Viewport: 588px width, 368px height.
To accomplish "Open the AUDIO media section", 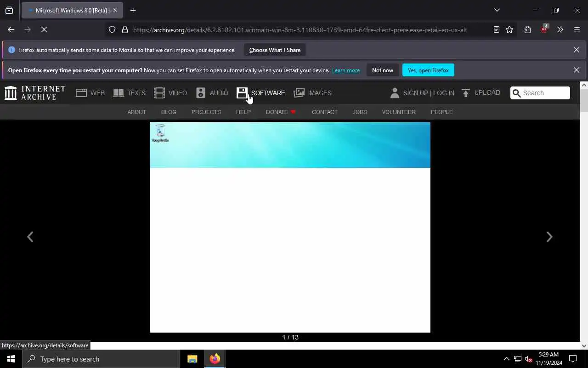I will [212, 93].
